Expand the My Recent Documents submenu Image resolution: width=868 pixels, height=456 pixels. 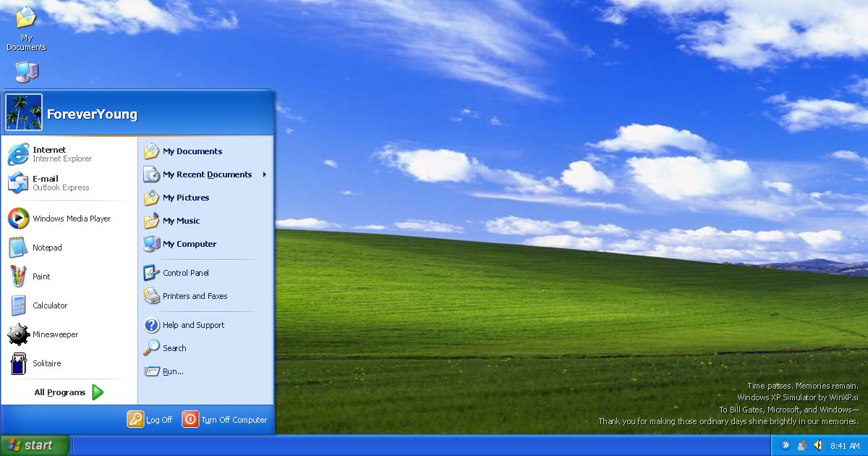[205, 174]
